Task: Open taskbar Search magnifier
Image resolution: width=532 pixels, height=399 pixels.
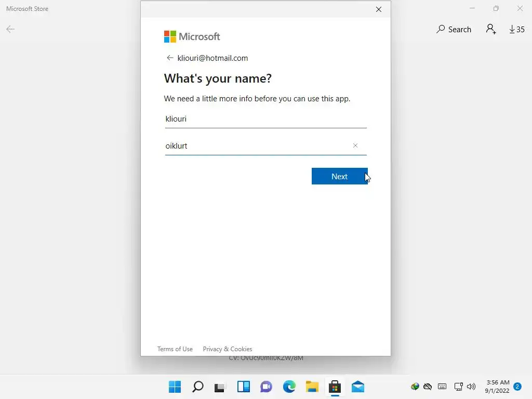Action: (198, 387)
